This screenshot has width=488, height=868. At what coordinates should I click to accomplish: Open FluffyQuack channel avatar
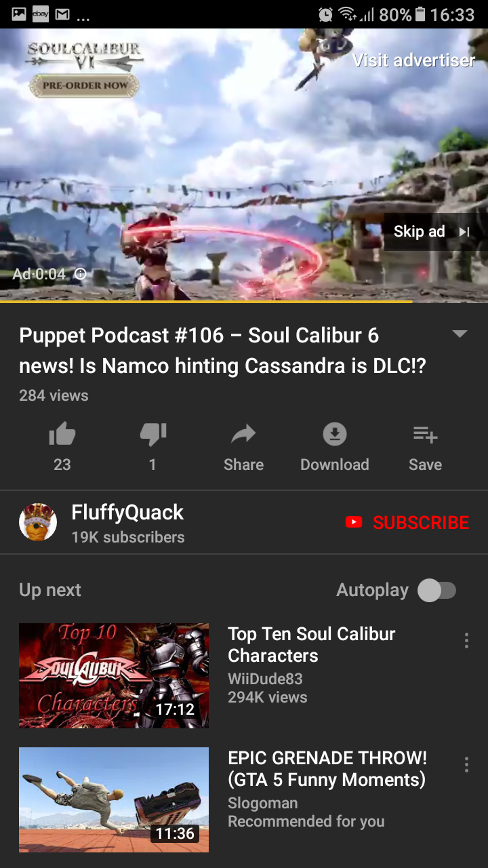coord(38,522)
